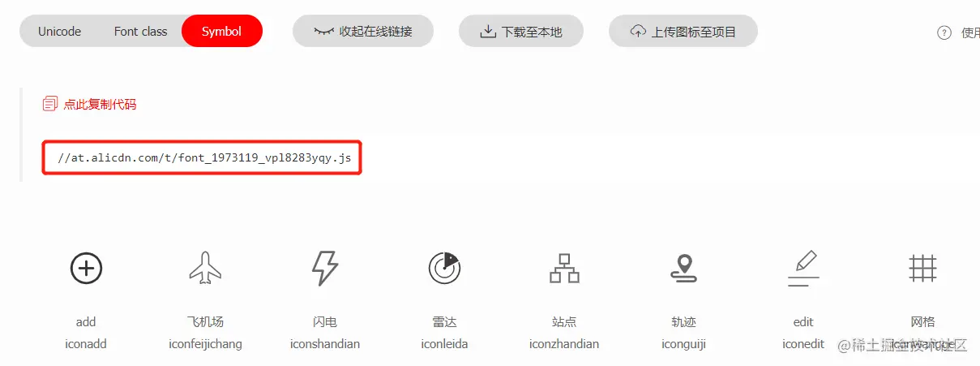Switch to the Unicode tab
The image size is (980, 366).
click(60, 32)
